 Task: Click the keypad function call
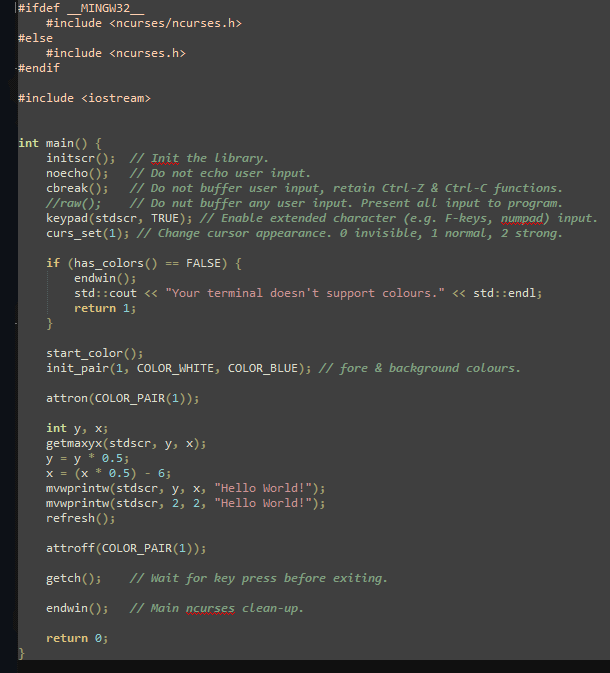click(68, 218)
